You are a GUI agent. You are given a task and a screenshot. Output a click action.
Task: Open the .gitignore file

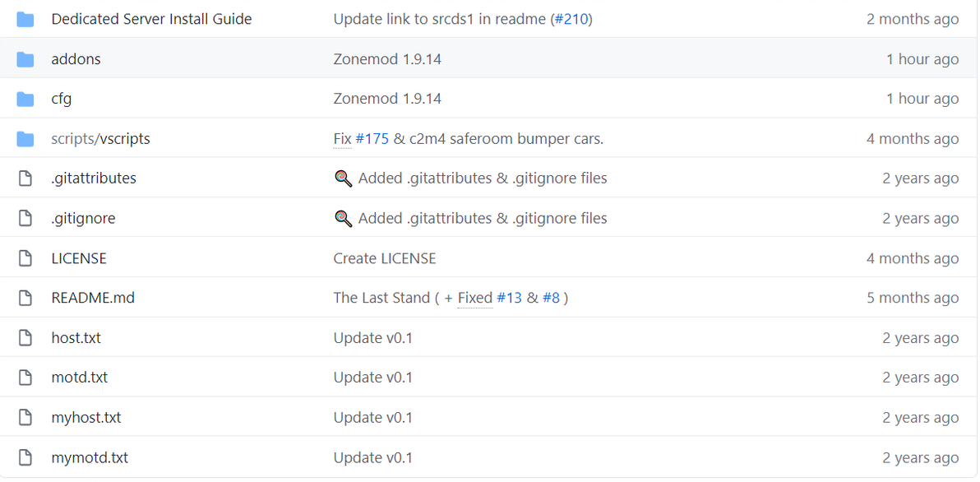(83, 218)
